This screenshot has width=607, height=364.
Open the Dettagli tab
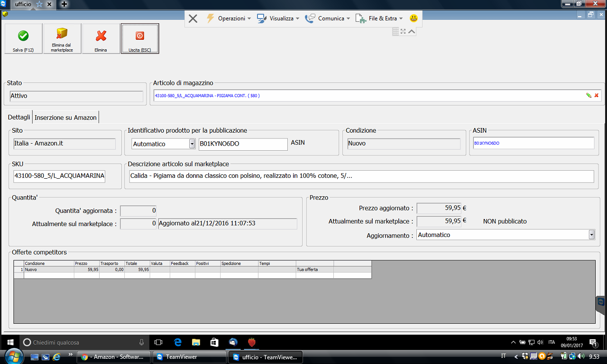19,117
